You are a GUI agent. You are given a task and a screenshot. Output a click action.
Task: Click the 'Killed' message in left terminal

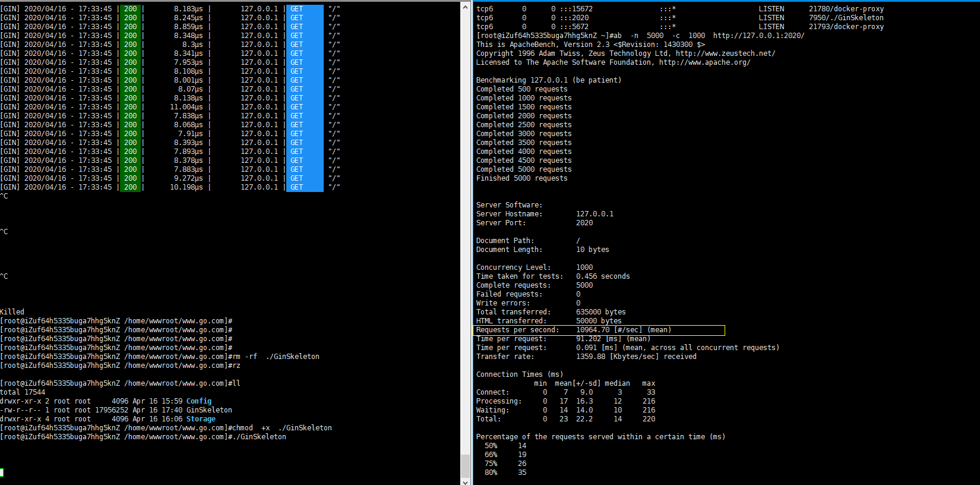[x=12, y=312]
